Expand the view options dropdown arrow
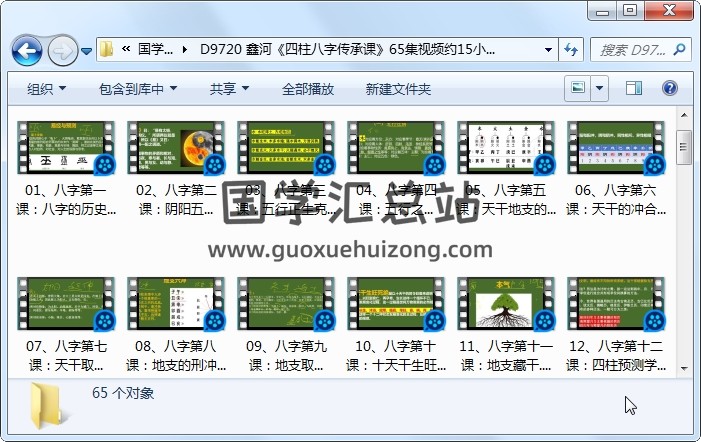This screenshot has width=701, height=442. [600, 89]
